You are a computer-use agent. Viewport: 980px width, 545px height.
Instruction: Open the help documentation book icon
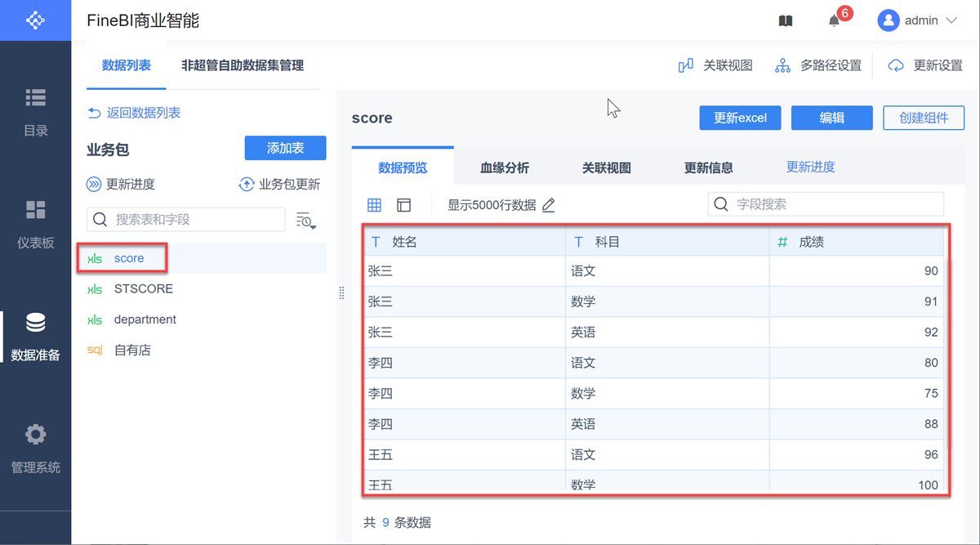click(x=786, y=21)
